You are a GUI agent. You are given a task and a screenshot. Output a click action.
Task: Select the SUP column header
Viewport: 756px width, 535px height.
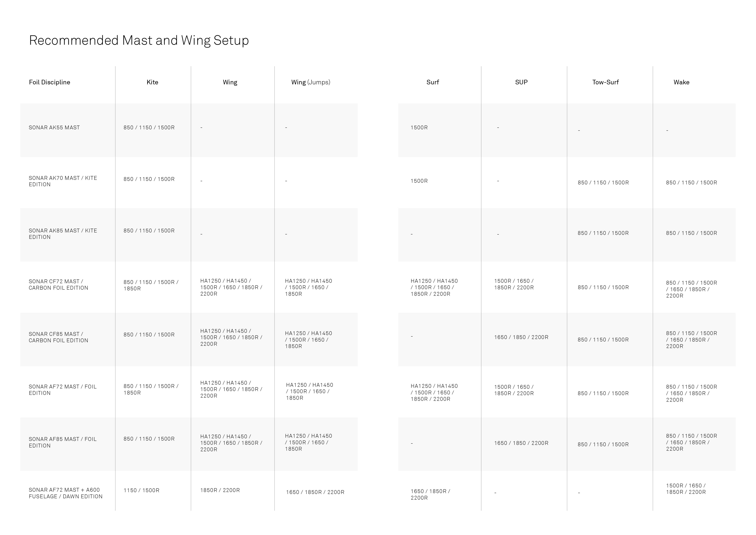521,82
